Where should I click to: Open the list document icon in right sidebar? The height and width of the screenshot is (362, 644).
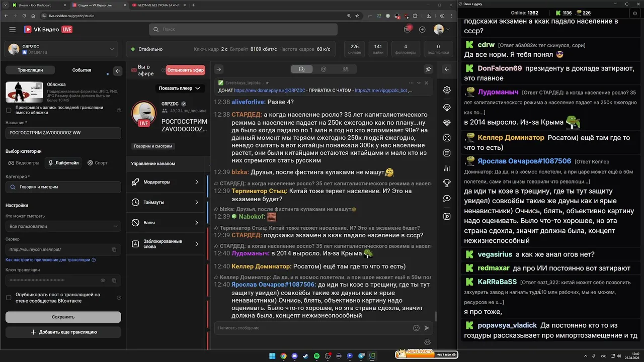coord(447,153)
